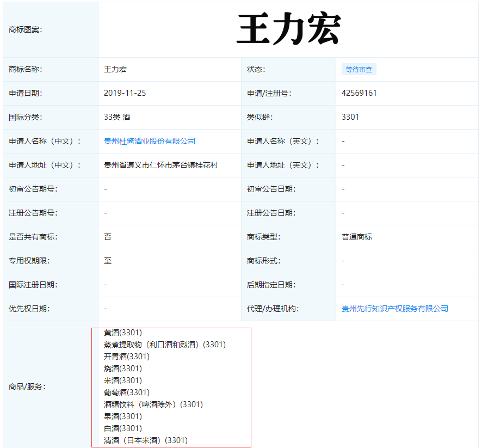Click the 代理/办理机构 label
This screenshot has height=448, width=482.
[273, 309]
